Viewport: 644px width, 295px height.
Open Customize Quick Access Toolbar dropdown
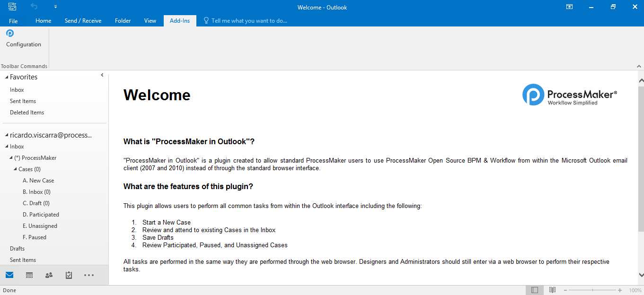click(x=55, y=7)
